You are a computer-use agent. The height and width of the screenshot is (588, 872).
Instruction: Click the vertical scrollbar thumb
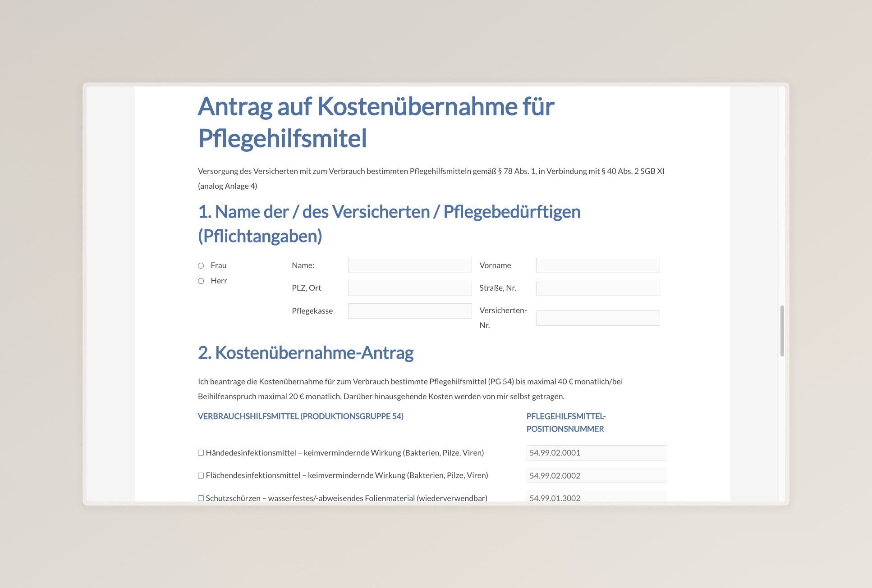(x=782, y=331)
